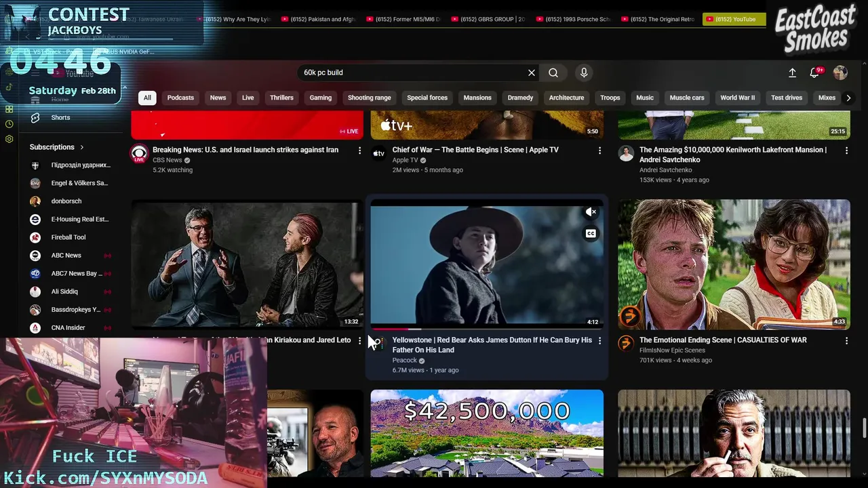The height and width of the screenshot is (488, 868).
Task: Open Casualties of War thumbnail
Action: (734, 264)
